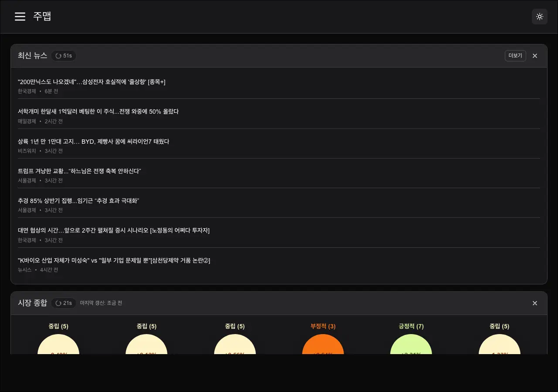Open the 삼성전자 호실적 '줄상향' news article
This screenshot has height=392, width=558.
(x=92, y=82)
